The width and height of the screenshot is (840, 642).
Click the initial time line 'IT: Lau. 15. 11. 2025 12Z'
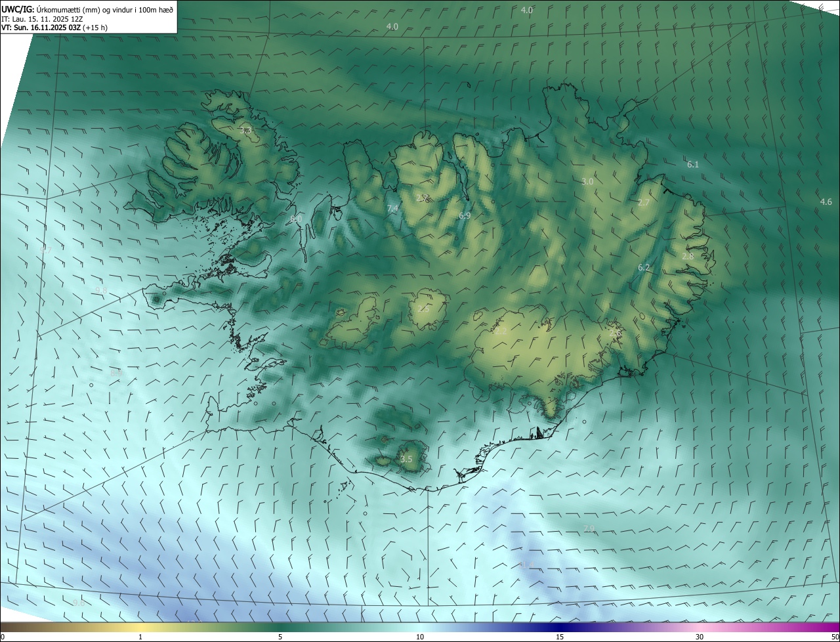pos(42,19)
